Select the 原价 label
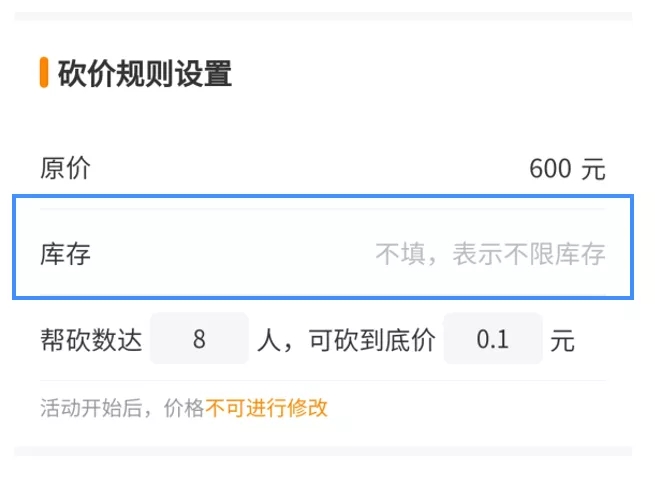 click(x=65, y=168)
